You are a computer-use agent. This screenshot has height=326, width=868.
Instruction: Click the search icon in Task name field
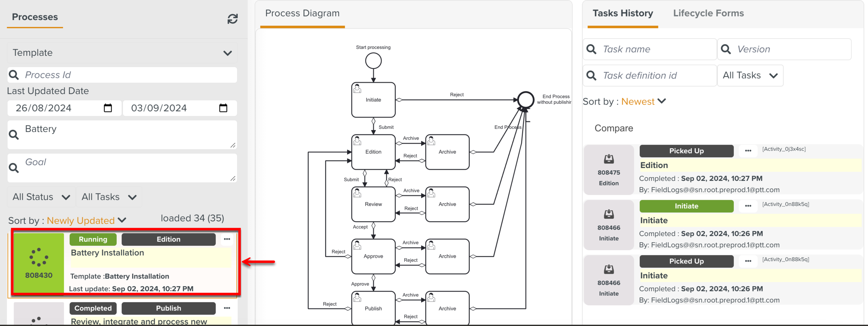591,49
